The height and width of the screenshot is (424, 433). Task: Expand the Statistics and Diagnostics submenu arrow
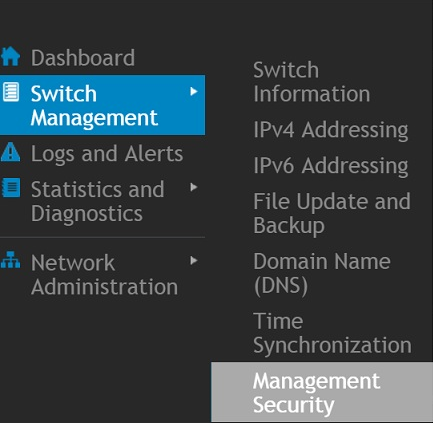tap(193, 187)
